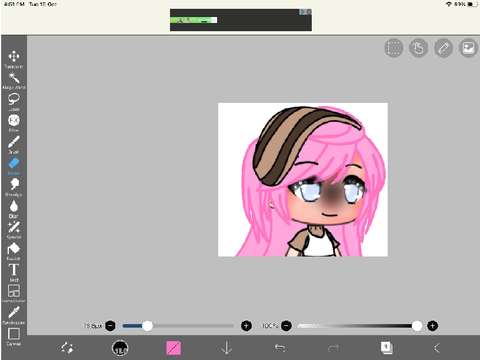The image size is (480, 360).
Task: Select the Magic Wand tool
Action: (14, 81)
